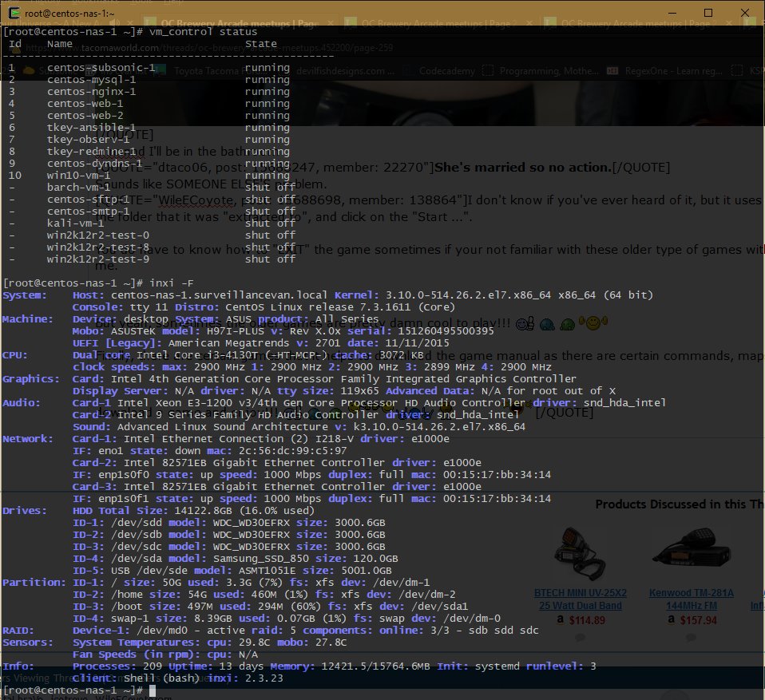Select the centos-subsonic-1 VM row
Viewport: 765px width, 700px height.
click(149, 67)
